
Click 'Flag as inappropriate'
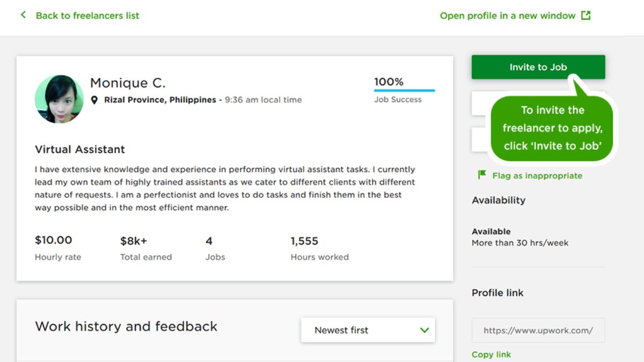point(536,175)
